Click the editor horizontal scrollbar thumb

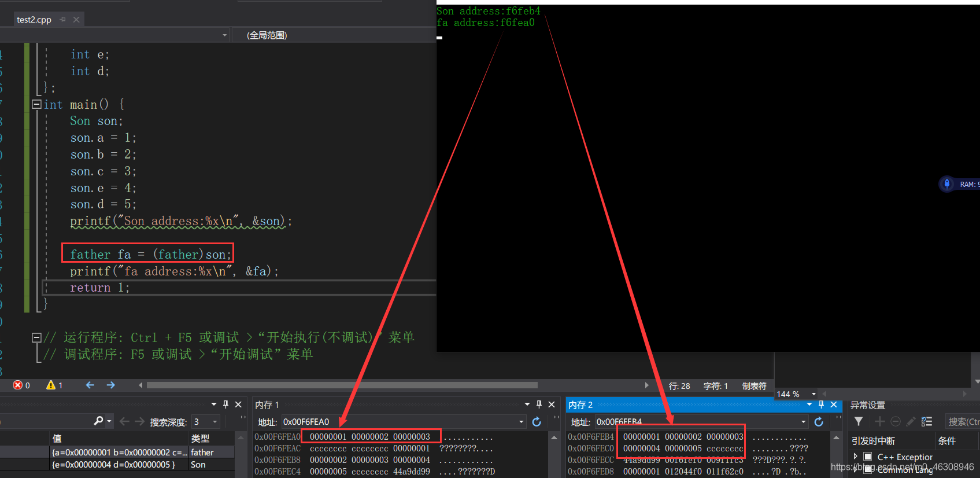click(x=342, y=385)
